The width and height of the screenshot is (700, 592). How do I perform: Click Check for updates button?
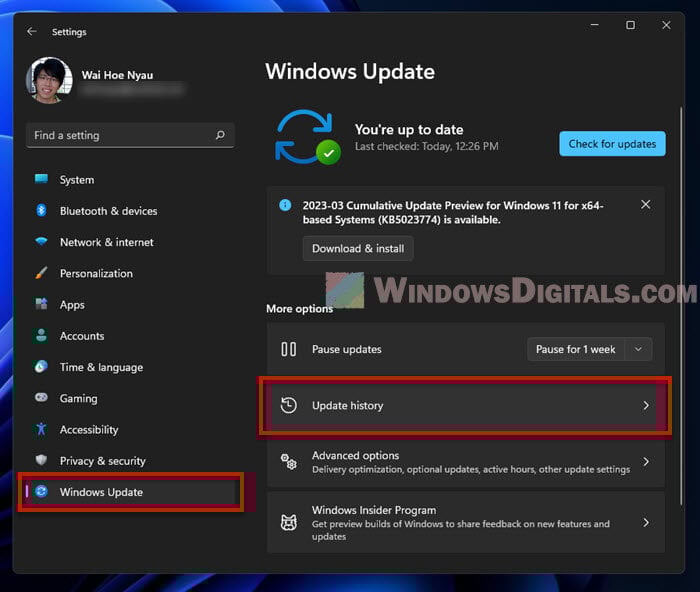pos(612,144)
